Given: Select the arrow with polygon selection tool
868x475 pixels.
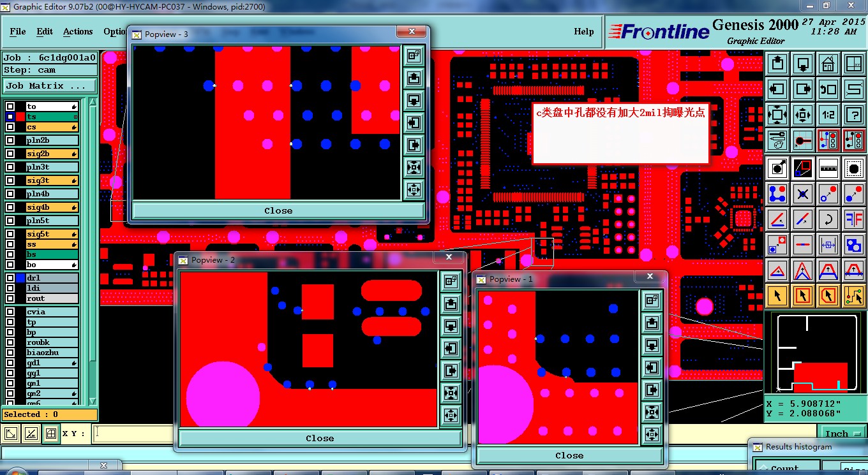Looking at the screenshot, I should pyautogui.click(x=828, y=295).
